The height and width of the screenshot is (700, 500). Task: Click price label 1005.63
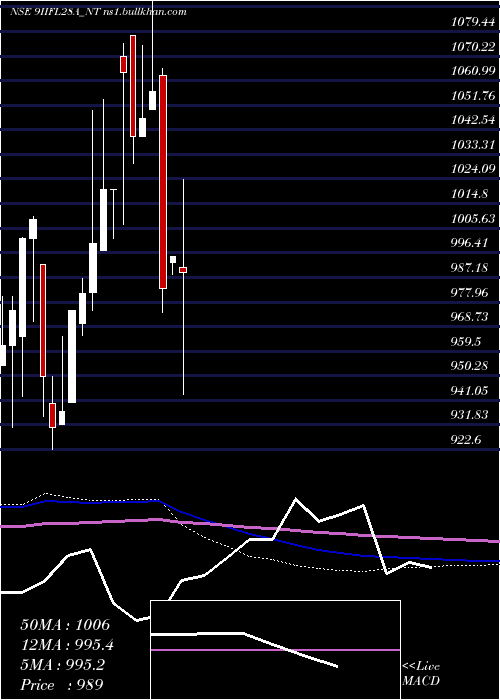click(x=473, y=218)
